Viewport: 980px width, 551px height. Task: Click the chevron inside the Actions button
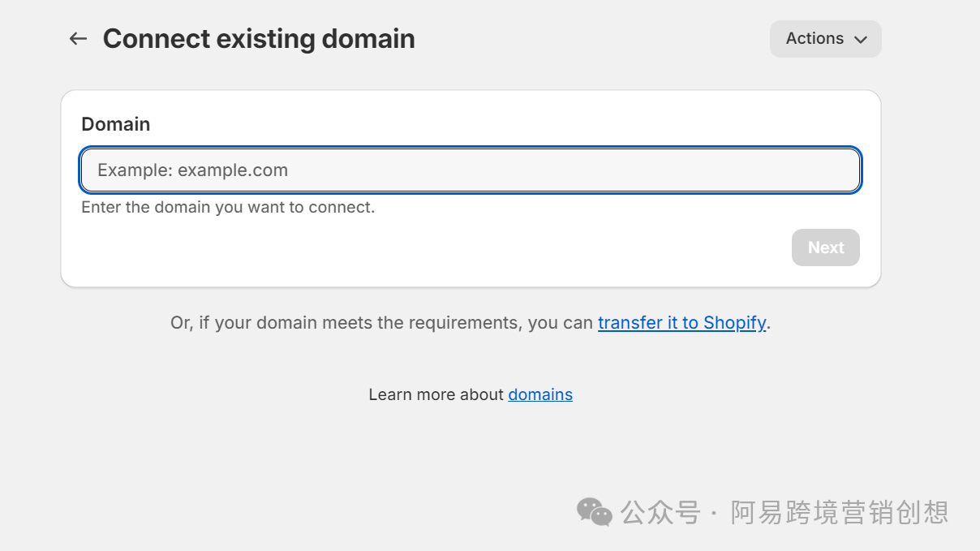(861, 40)
